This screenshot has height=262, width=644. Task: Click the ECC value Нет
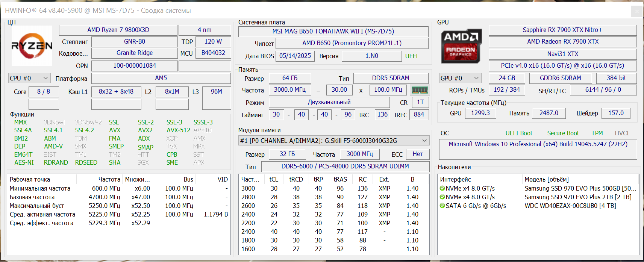pyautogui.click(x=418, y=154)
